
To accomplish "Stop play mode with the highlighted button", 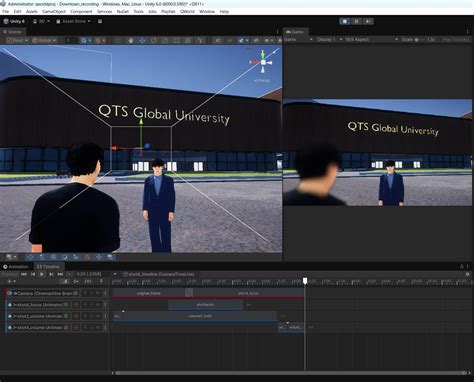I will click(x=345, y=21).
